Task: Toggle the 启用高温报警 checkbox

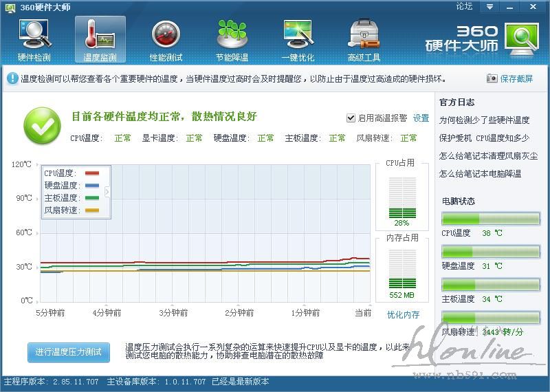Action: pyautogui.click(x=351, y=118)
